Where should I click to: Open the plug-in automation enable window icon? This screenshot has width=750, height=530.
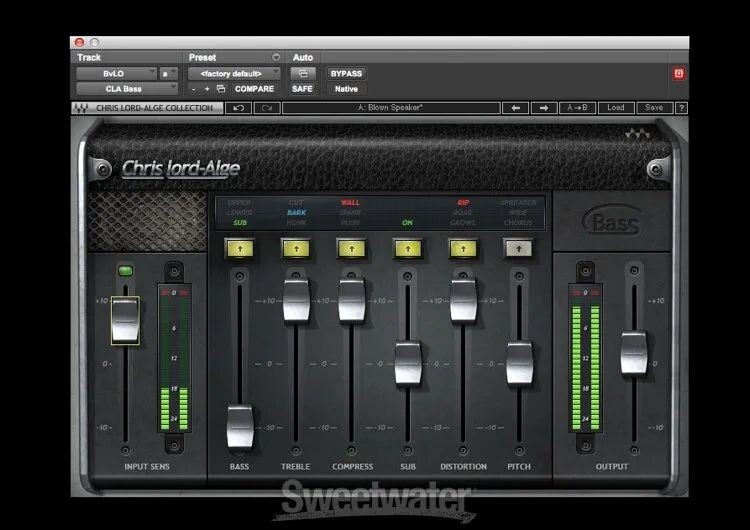tap(301, 73)
